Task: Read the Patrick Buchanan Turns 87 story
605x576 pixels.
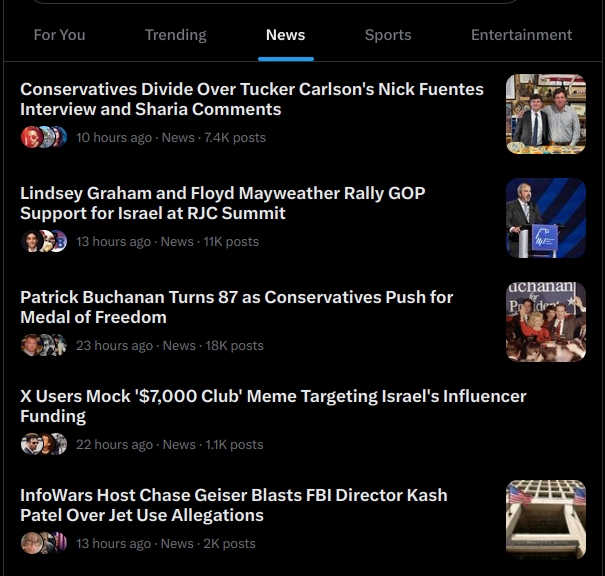Action: pos(237,307)
